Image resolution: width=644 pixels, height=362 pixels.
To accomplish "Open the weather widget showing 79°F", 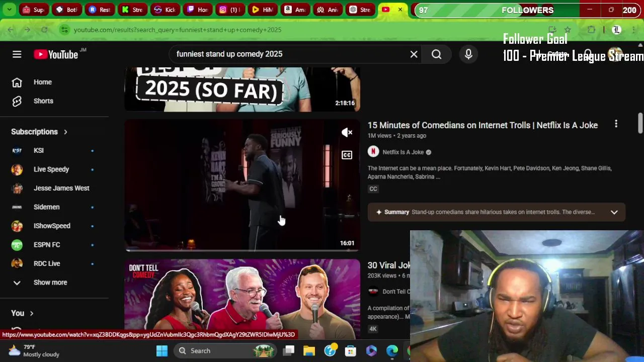I will point(35,351).
